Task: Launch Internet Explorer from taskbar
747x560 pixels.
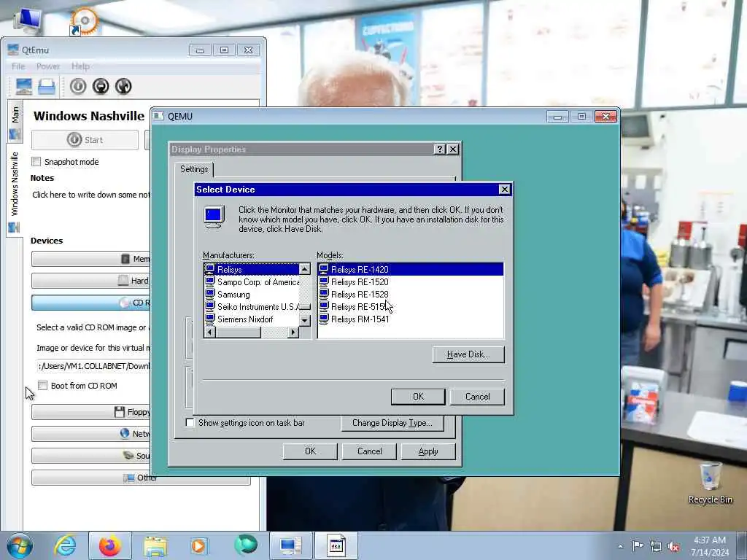Action: (x=65, y=545)
